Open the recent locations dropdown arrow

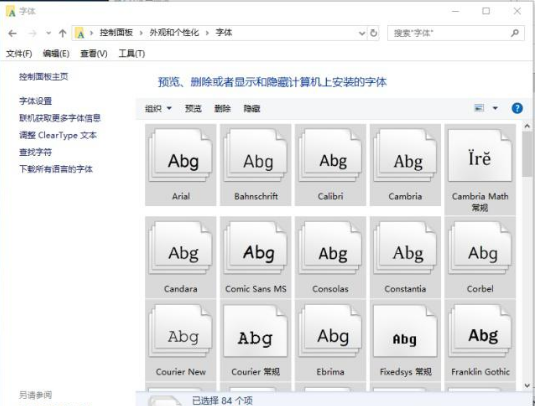pos(48,33)
